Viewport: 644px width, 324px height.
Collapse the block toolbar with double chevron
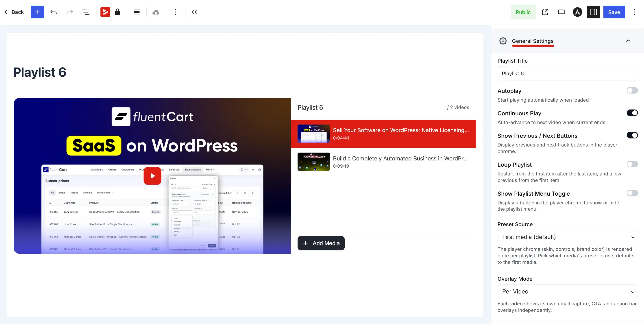(x=194, y=12)
